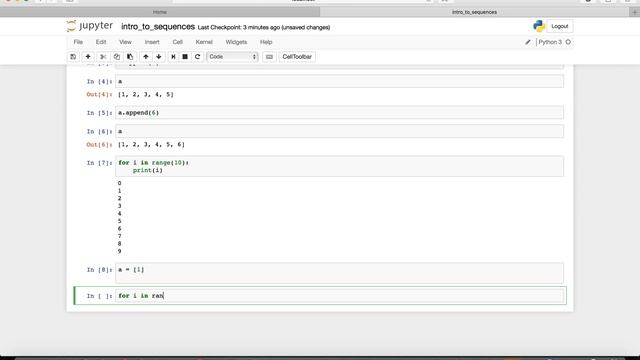Screen dimensions: 640x360
Task: Interrupt the kernel stop icon
Action: [185, 57]
